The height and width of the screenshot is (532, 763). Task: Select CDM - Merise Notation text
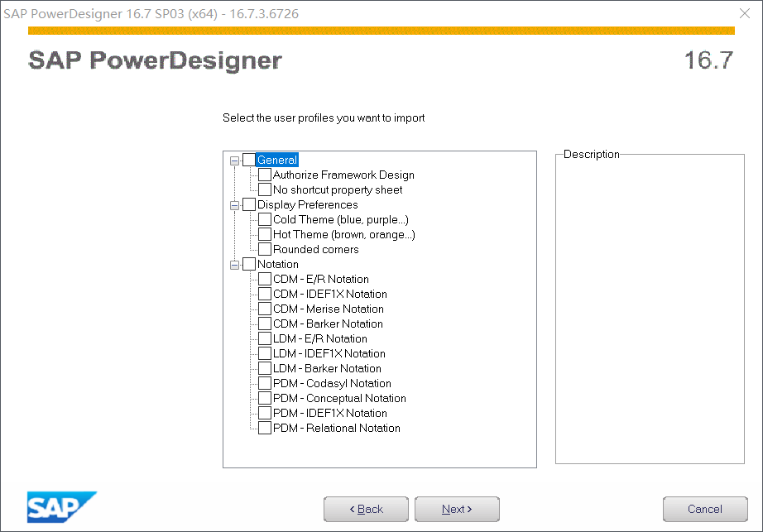[x=328, y=309]
